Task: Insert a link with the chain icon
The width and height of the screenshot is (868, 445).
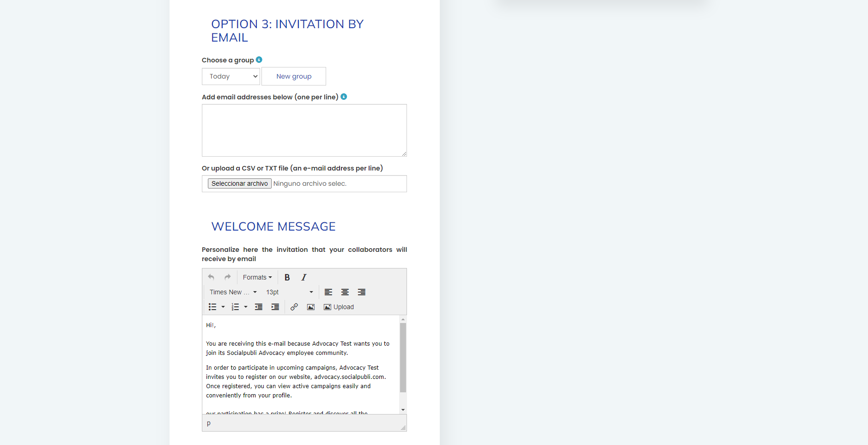Action: tap(294, 307)
